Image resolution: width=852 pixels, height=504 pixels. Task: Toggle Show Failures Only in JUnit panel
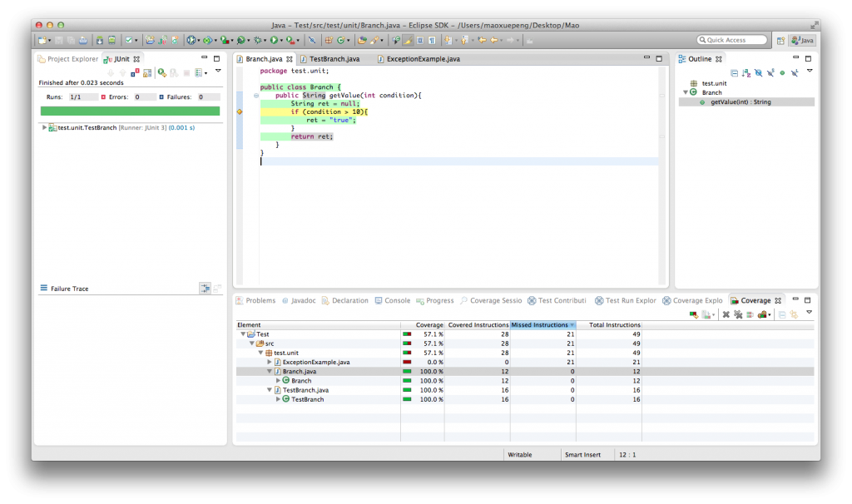pos(135,73)
